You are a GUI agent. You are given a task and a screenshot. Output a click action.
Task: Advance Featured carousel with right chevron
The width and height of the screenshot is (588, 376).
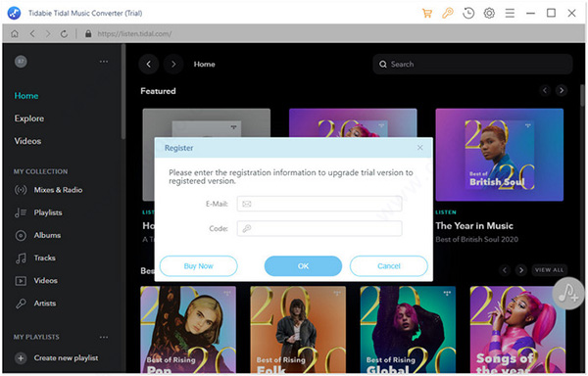pyautogui.click(x=562, y=90)
